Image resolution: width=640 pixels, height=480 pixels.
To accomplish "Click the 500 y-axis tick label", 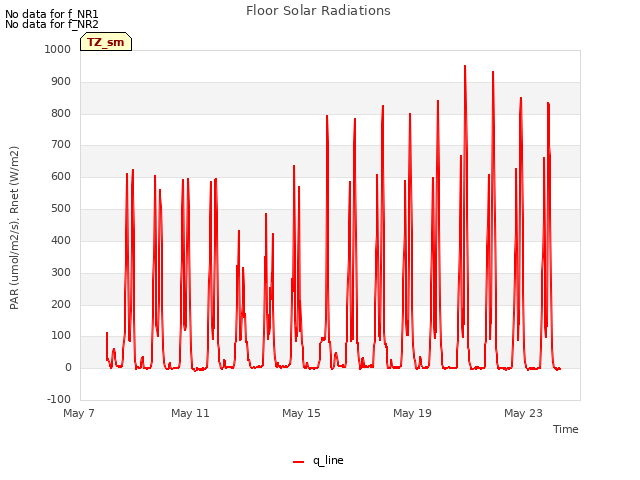I will pyautogui.click(x=61, y=209).
